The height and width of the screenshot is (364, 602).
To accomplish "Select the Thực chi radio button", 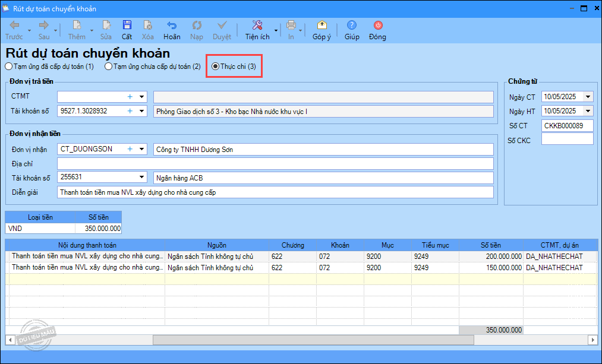I will pos(216,67).
